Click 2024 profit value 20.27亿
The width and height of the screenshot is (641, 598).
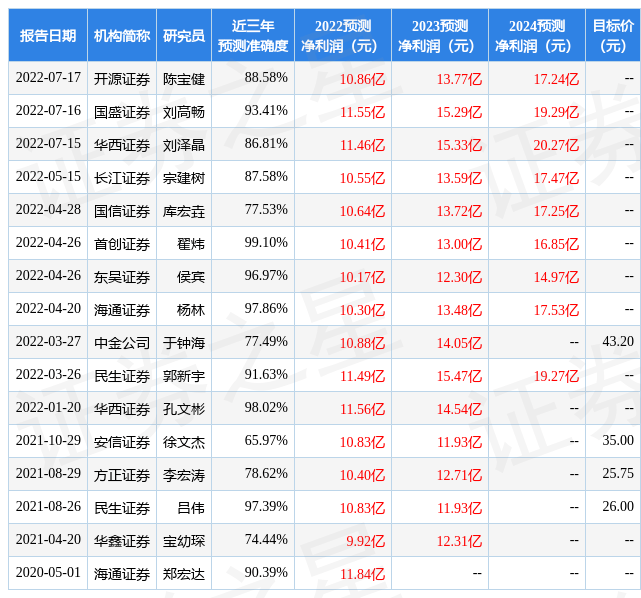[556, 145]
